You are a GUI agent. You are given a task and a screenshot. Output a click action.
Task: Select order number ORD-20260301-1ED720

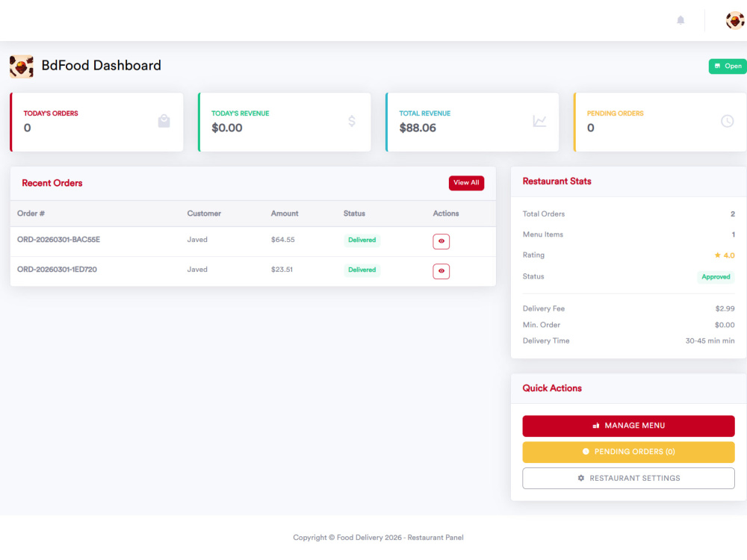58,270
